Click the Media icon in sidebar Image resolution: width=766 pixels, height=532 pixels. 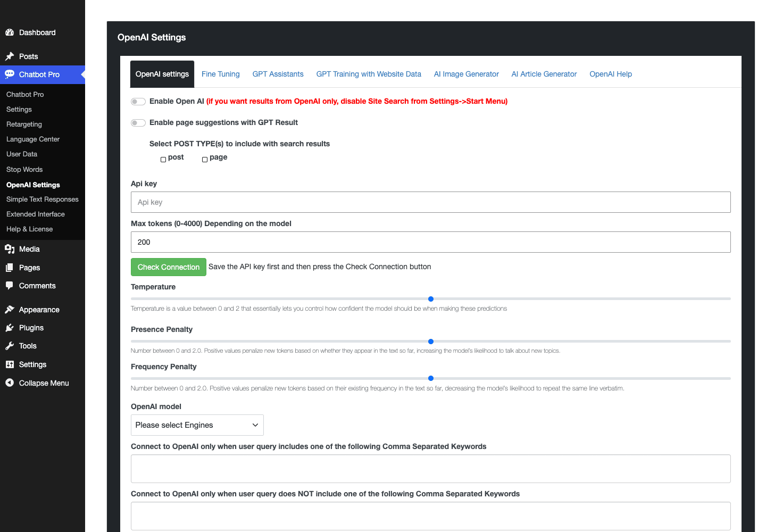[10, 249]
